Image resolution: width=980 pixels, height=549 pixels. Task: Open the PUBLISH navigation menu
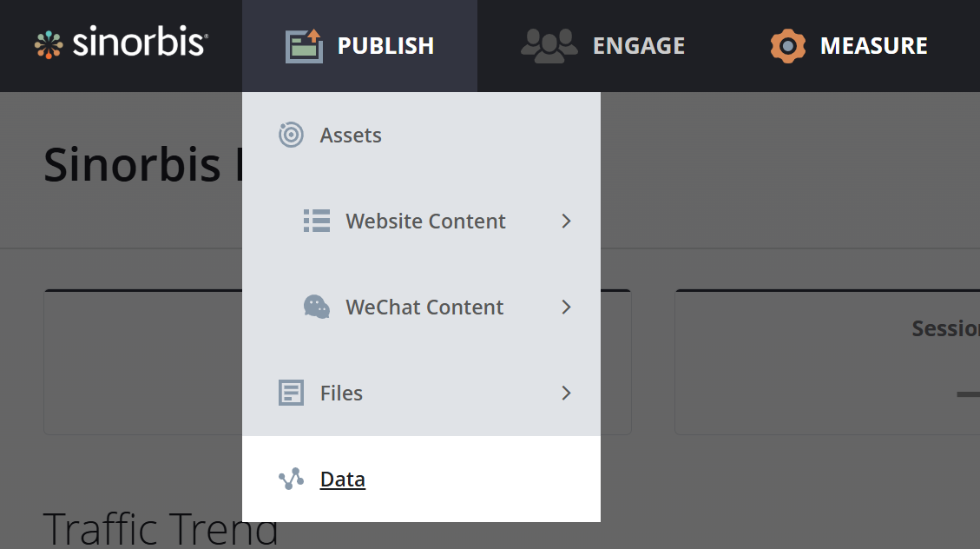(x=385, y=46)
